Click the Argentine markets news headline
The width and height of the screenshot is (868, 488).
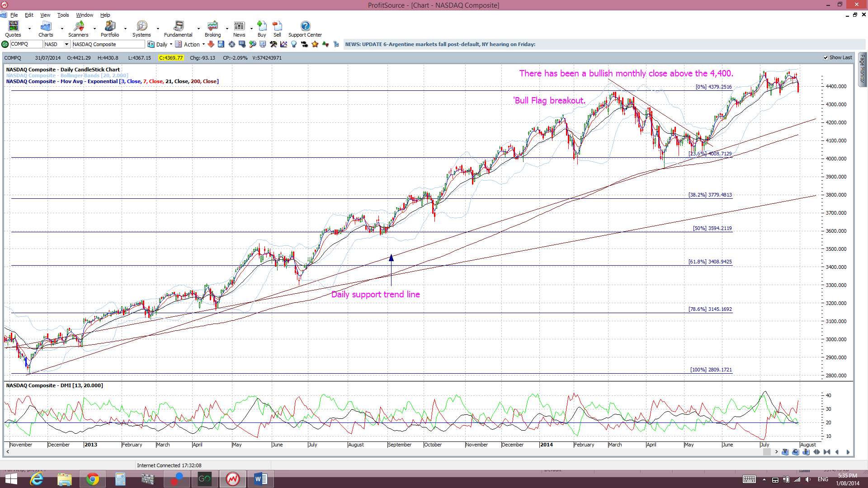440,44
